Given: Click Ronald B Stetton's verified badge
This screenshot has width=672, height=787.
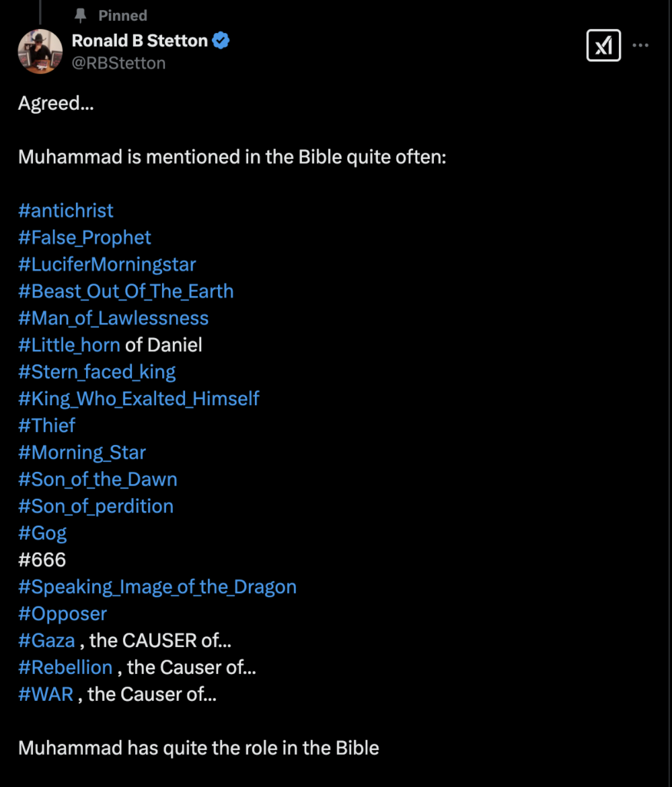Looking at the screenshot, I should click(x=221, y=41).
